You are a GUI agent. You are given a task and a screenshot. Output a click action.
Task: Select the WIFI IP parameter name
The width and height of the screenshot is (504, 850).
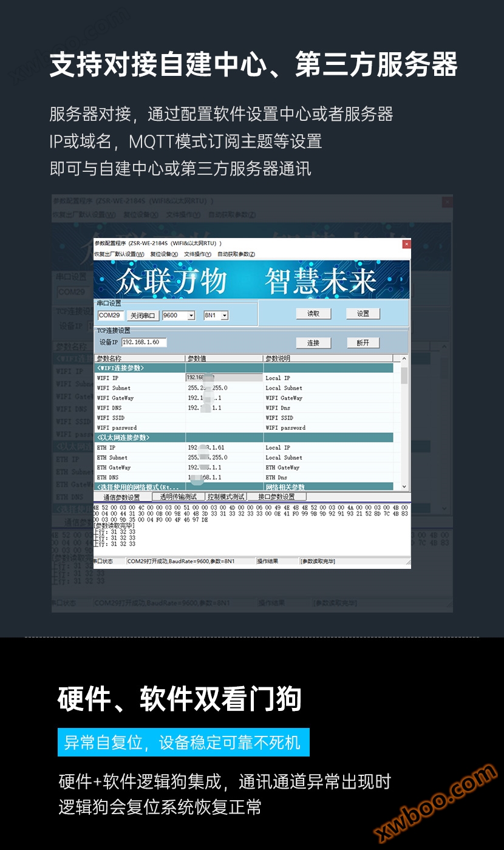107,378
